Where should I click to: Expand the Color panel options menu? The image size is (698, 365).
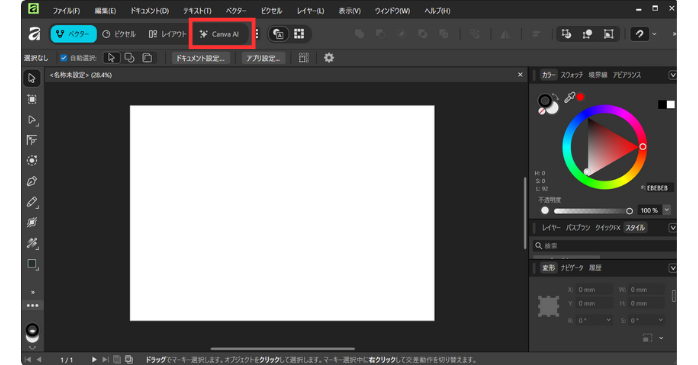(x=673, y=75)
